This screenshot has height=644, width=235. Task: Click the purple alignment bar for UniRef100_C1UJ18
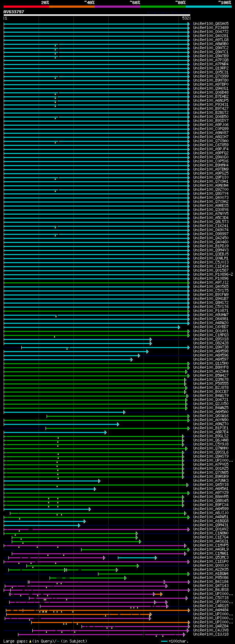(x=102, y=634)
